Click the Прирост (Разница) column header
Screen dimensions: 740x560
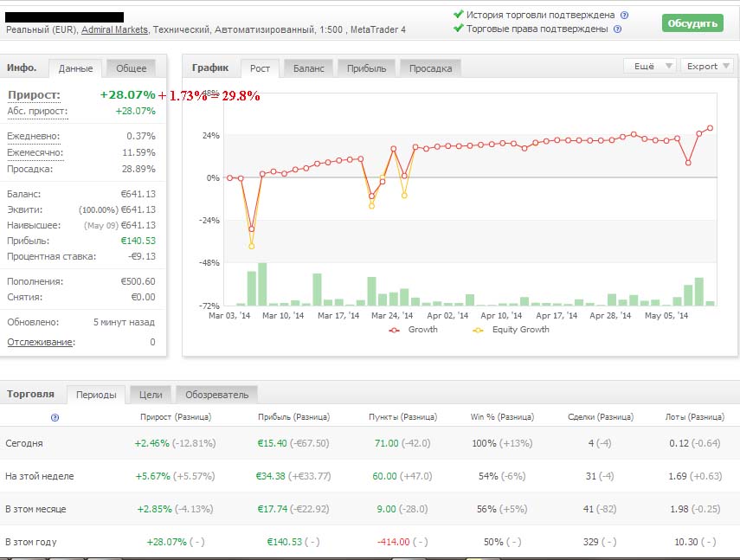176,417
